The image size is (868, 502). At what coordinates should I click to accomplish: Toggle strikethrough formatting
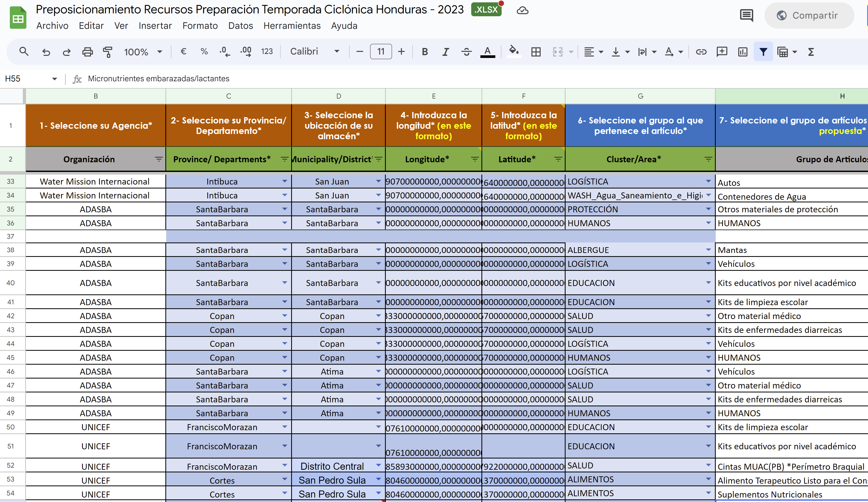(x=466, y=52)
